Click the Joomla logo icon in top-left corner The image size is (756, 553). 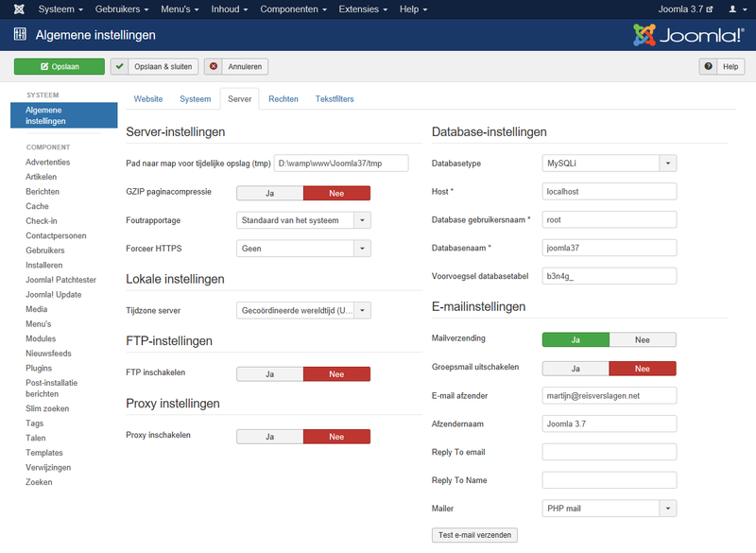point(19,9)
